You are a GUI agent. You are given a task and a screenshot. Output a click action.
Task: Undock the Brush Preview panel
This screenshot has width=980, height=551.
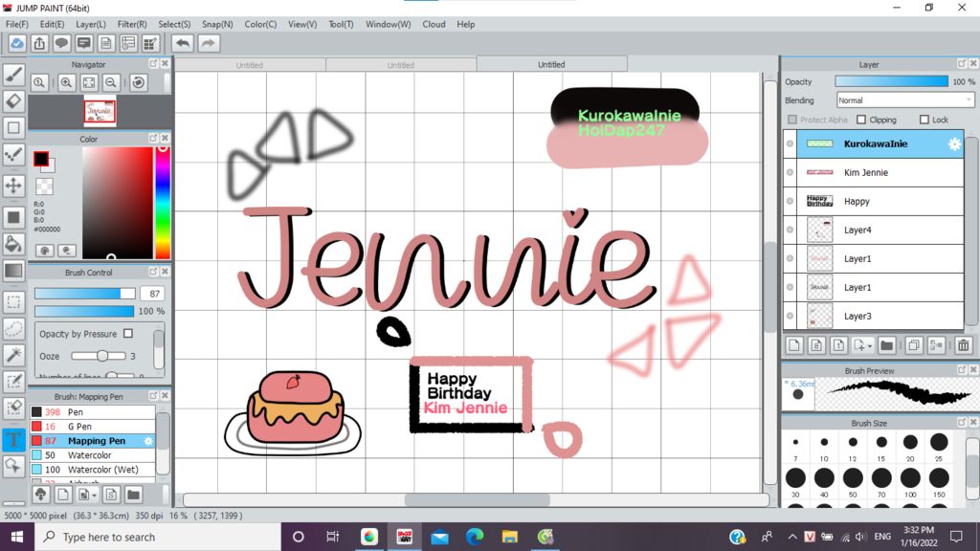click(962, 370)
